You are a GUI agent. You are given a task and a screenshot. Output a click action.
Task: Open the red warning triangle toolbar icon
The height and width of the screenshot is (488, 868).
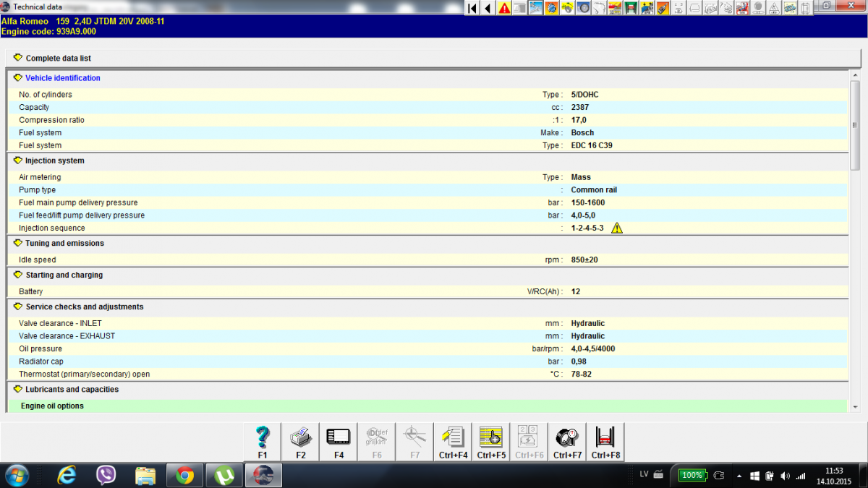click(504, 8)
